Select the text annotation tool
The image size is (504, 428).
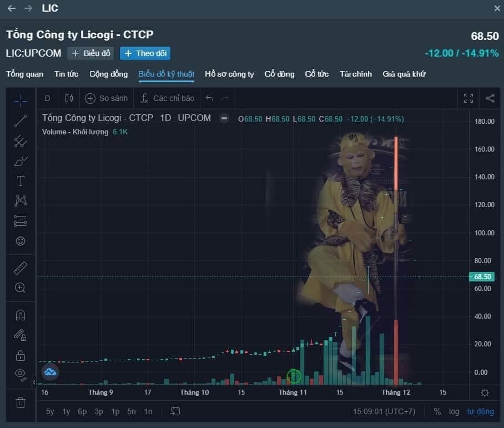tap(20, 181)
